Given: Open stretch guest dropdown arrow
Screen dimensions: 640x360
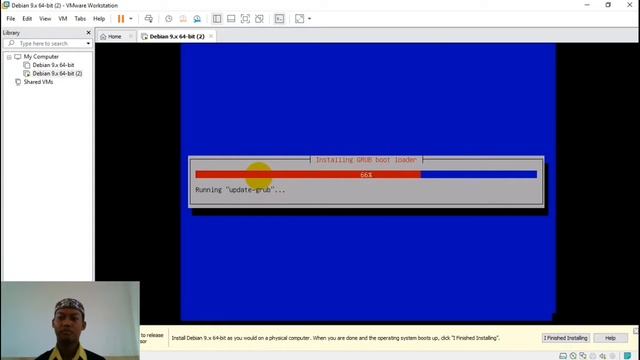Looking at the screenshot, I should (x=309, y=19).
